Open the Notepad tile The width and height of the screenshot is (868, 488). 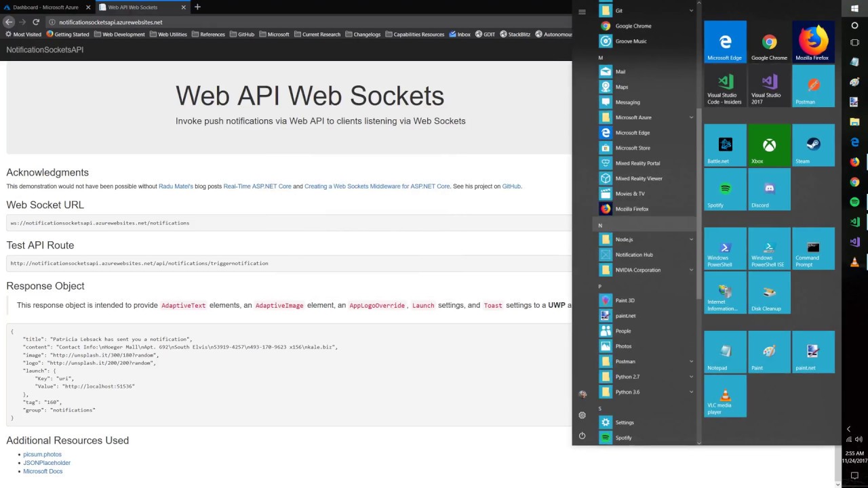click(725, 352)
